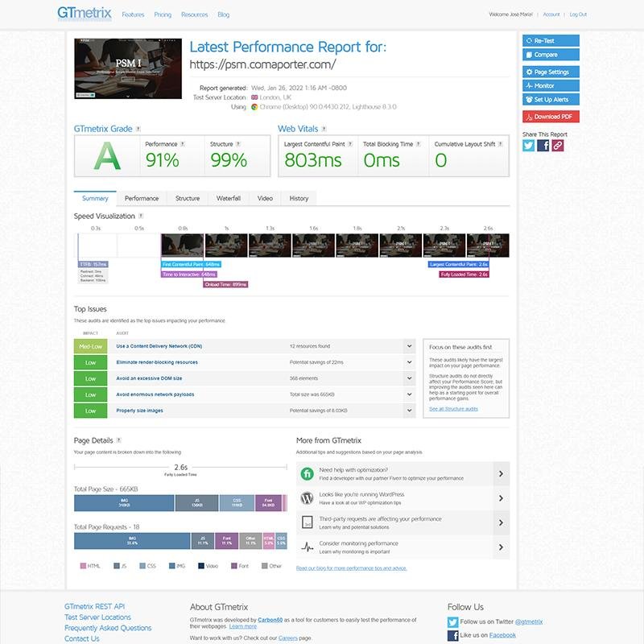The width and height of the screenshot is (644, 644).
Task: Click help icon beside Cumulative Layout Shift
Action: pos(500,144)
